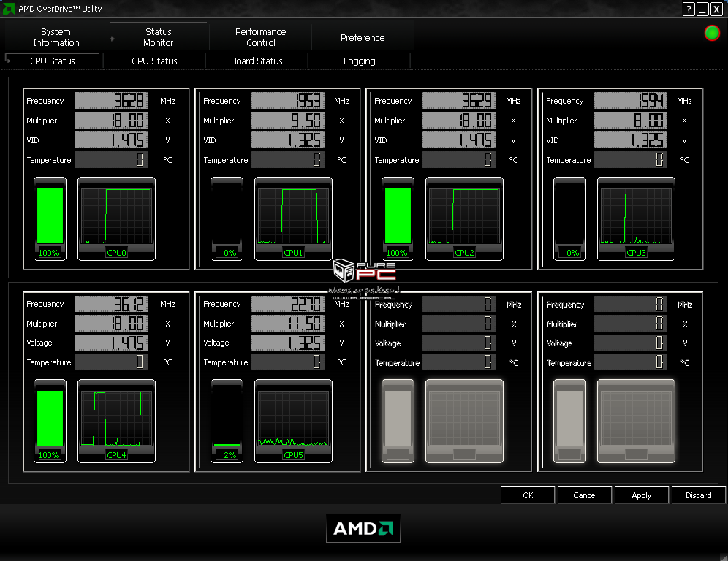Click the OK button

(x=528, y=495)
